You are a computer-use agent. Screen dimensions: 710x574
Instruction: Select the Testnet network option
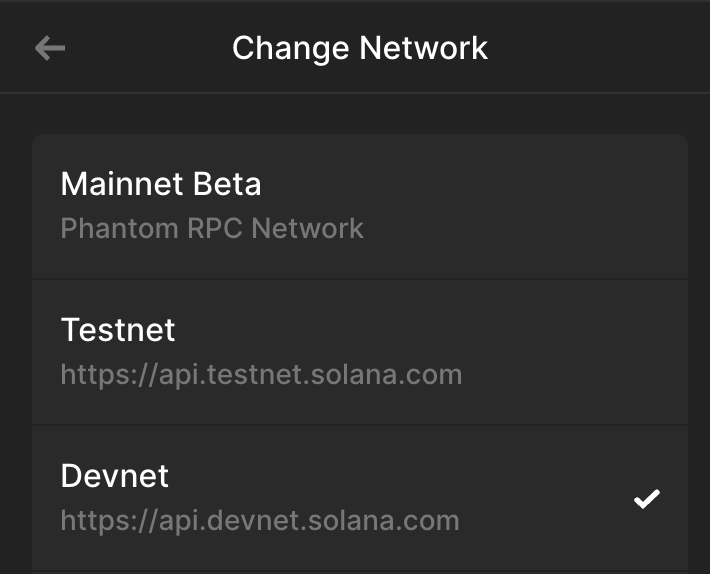(360, 352)
